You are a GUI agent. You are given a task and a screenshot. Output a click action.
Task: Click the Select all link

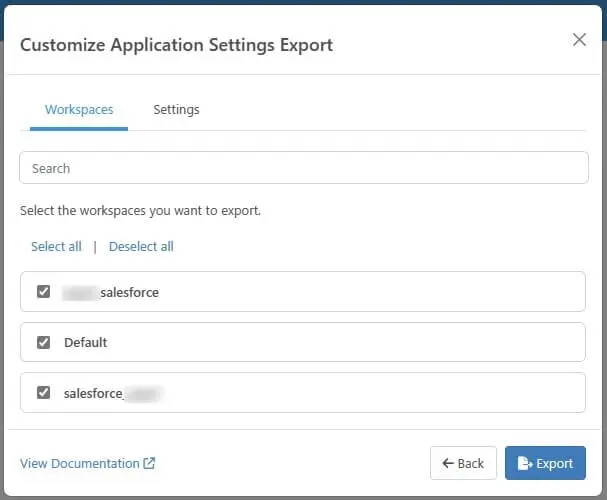[x=56, y=246]
